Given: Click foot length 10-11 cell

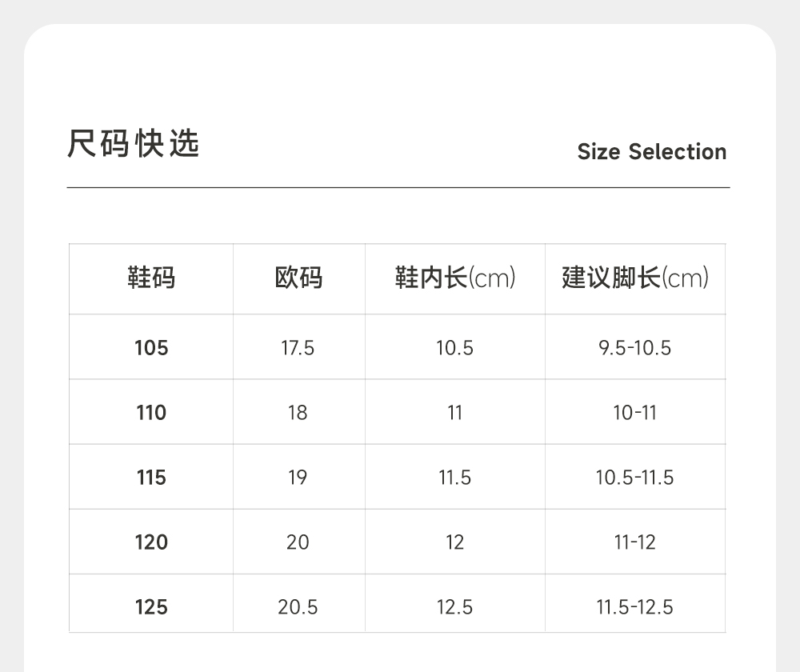Looking at the screenshot, I should (x=635, y=413).
